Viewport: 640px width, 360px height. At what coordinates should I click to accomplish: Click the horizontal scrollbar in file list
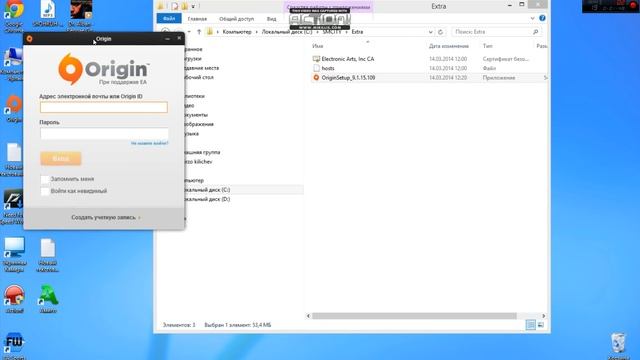pos(414,316)
